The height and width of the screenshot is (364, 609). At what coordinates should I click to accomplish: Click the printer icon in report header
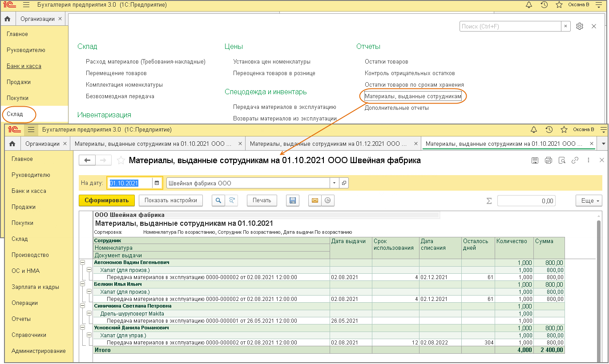(x=548, y=160)
